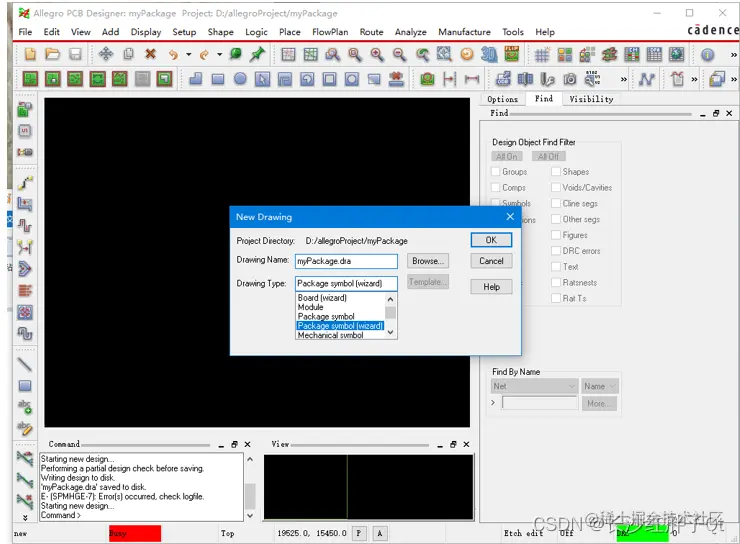Click the Add Connect route icon in sidebar
This screenshot has height=544, width=740.
coord(25,183)
